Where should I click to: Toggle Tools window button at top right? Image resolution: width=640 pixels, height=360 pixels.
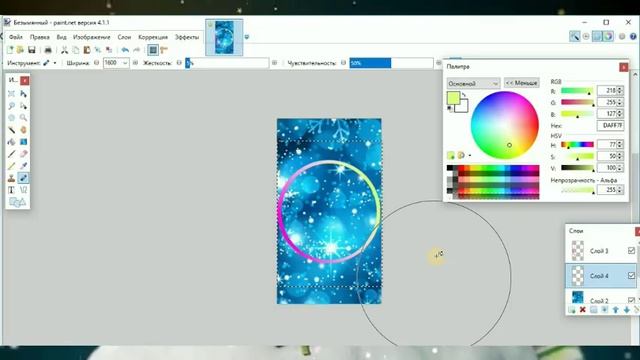pos(575,36)
